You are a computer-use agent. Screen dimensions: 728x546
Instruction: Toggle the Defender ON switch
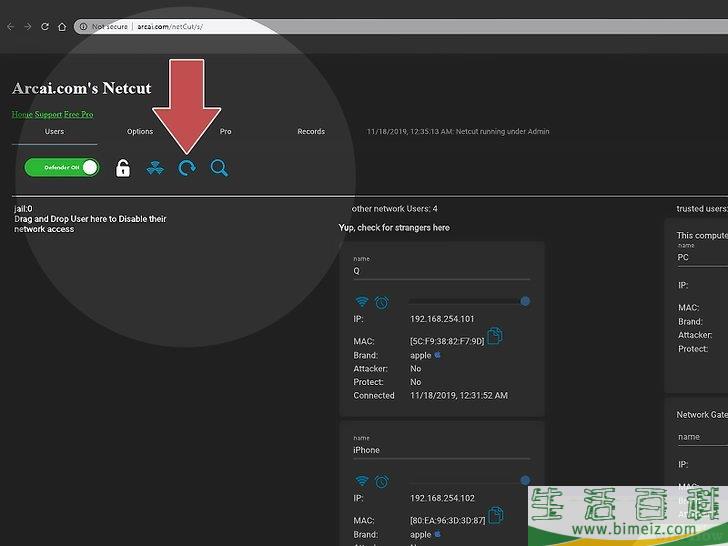pos(62,167)
